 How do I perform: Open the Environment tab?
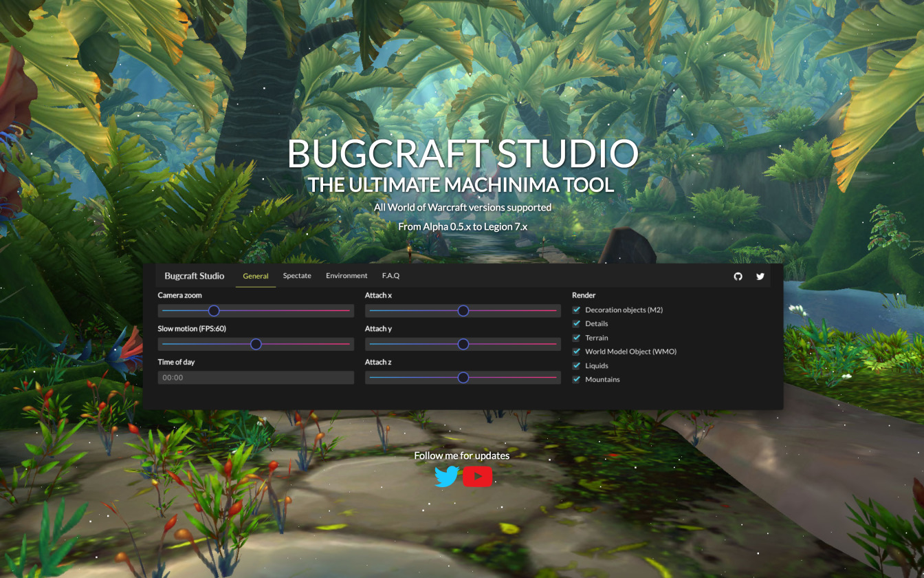click(346, 275)
